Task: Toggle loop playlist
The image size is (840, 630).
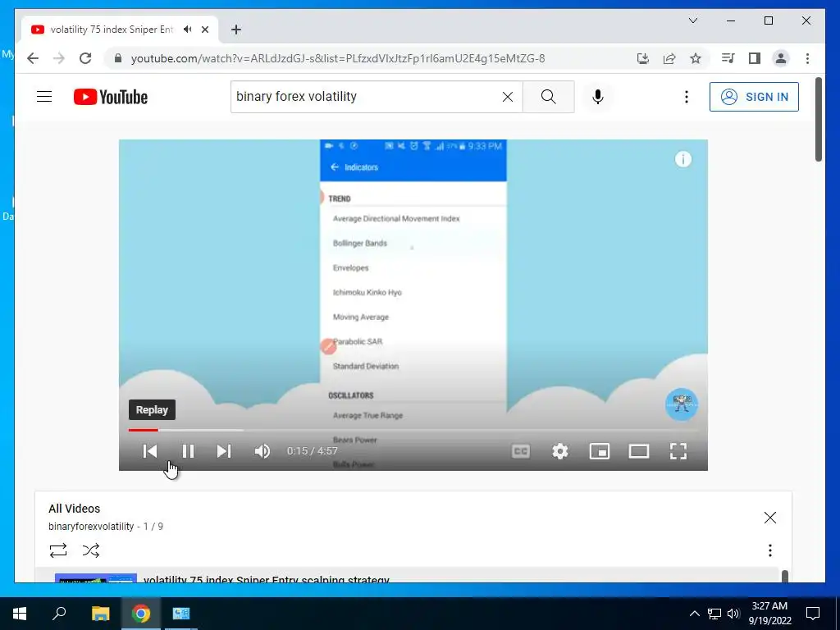Action: [x=58, y=550]
